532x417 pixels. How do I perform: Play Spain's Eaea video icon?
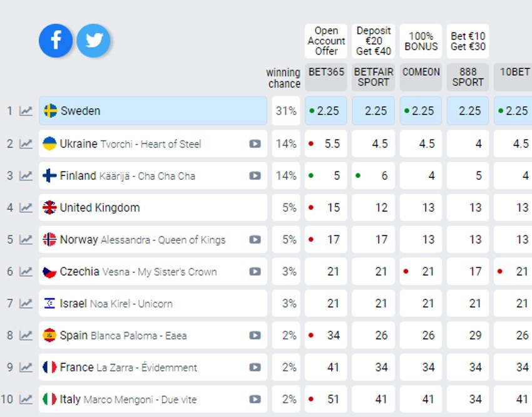tap(255, 336)
